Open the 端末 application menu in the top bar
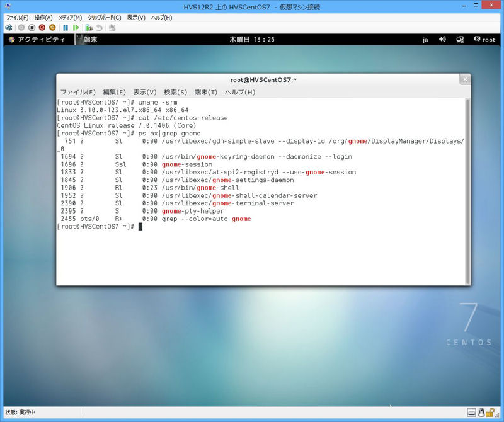The image size is (504, 422). point(87,40)
